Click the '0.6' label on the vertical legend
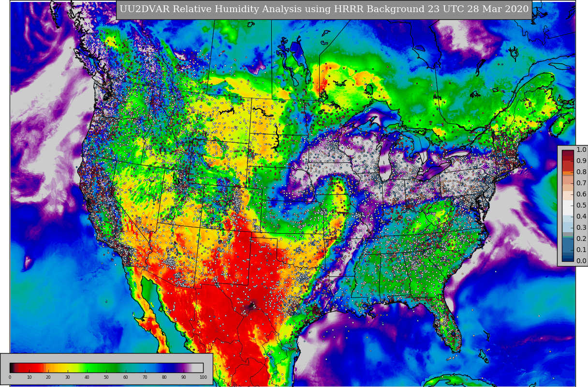The width and height of the screenshot is (588, 387). [581, 194]
